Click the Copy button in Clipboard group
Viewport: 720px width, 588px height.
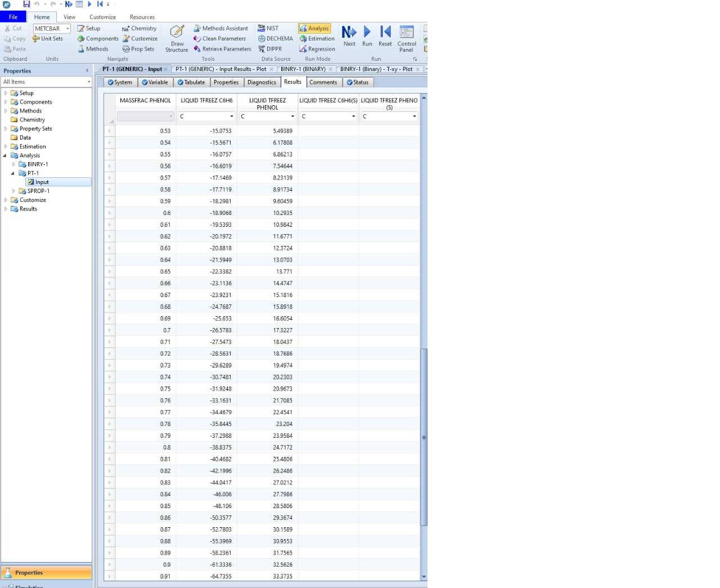pos(15,39)
